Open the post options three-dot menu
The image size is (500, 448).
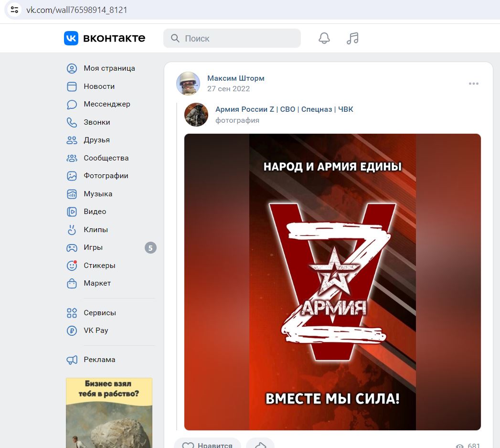[x=474, y=83]
